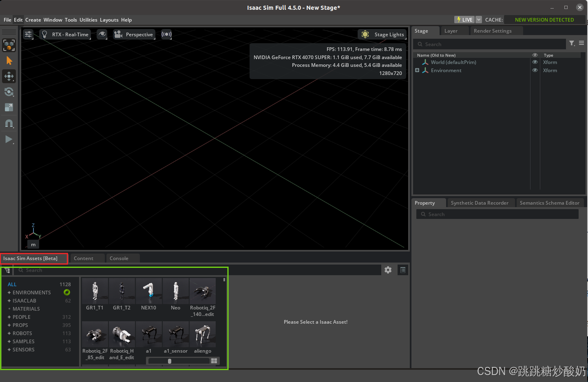Toggle visibility of World (defaultPrim)
588x382 pixels.
pyautogui.click(x=535, y=62)
